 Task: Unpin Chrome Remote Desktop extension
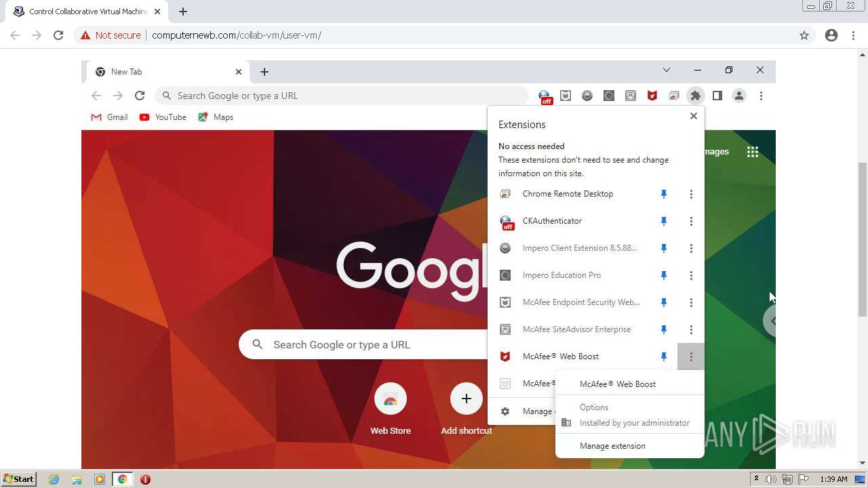[x=664, y=194]
